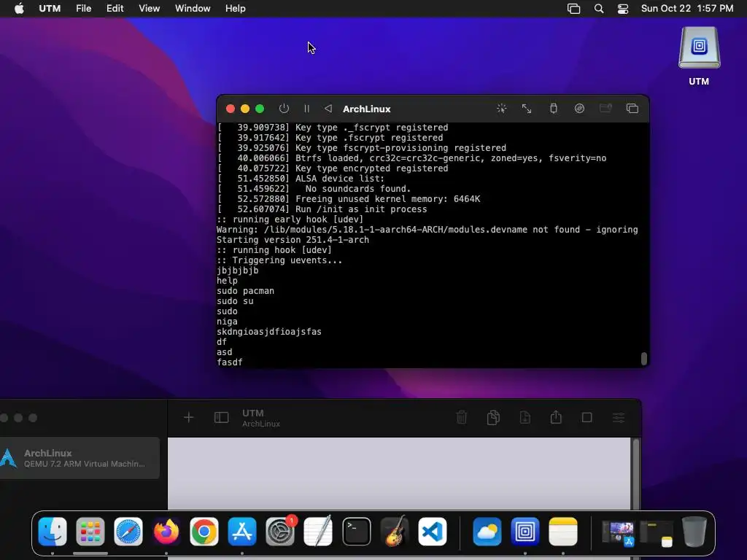
Task: Click the UTM icon in the Dock
Action: click(x=525, y=532)
